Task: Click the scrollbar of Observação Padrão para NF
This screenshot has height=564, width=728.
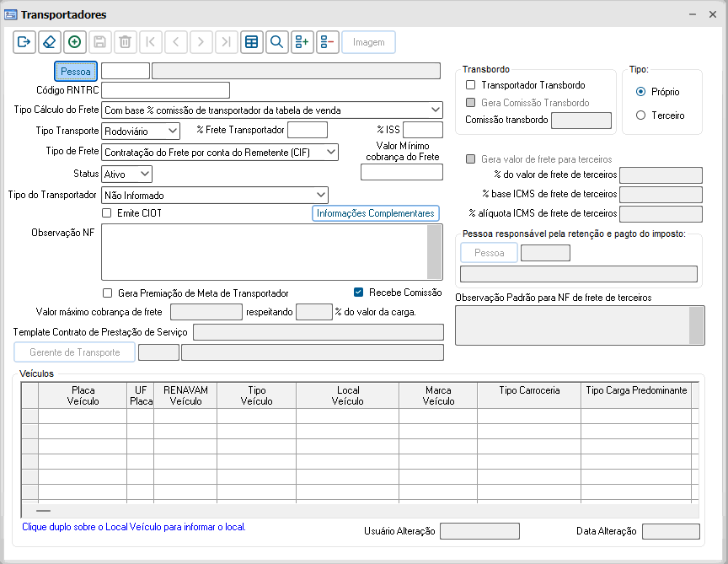Action: [697, 325]
